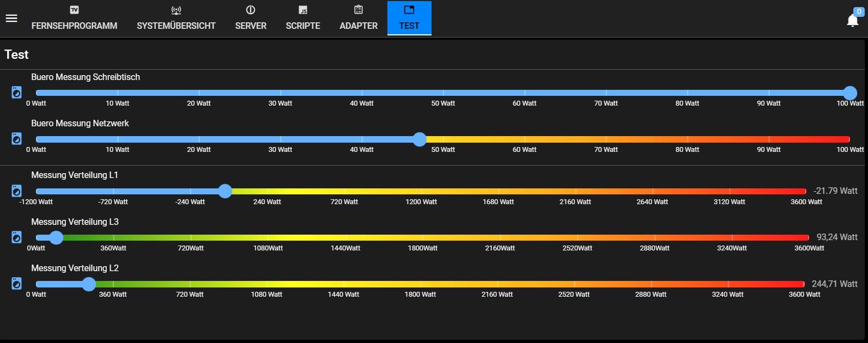Click the -1200 Watt tick label on L1

coord(36,202)
